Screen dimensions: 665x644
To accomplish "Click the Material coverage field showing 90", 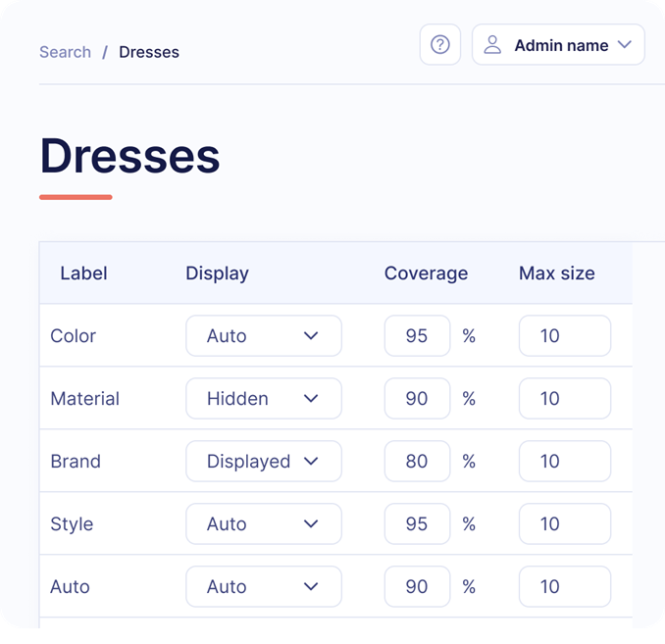I will [417, 399].
